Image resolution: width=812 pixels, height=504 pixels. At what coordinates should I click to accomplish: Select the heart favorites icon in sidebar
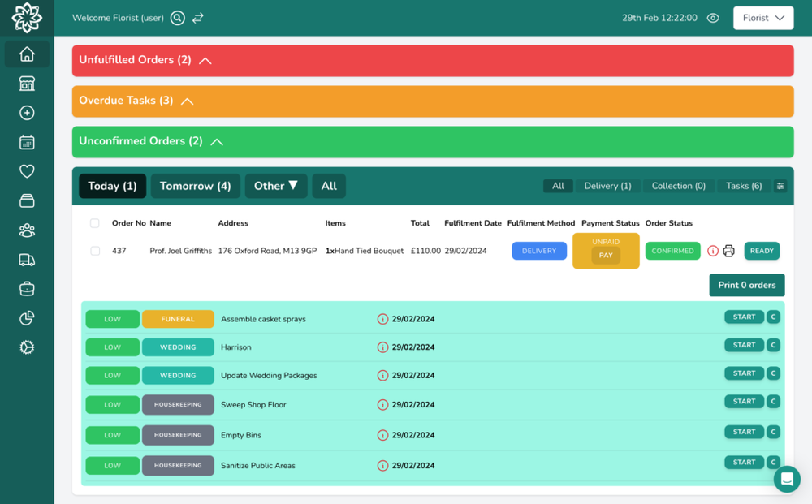click(27, 171)
